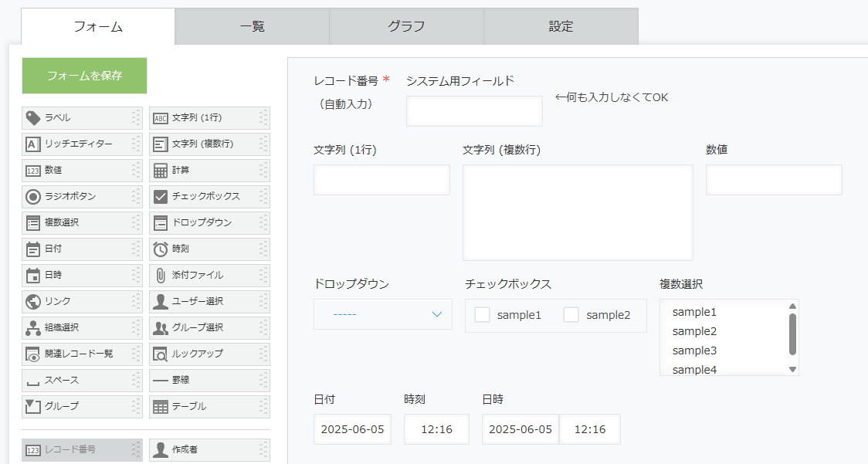The image size is (868, 464).
Task: Select the チェックボックス palette item
Action: [209, 197]
